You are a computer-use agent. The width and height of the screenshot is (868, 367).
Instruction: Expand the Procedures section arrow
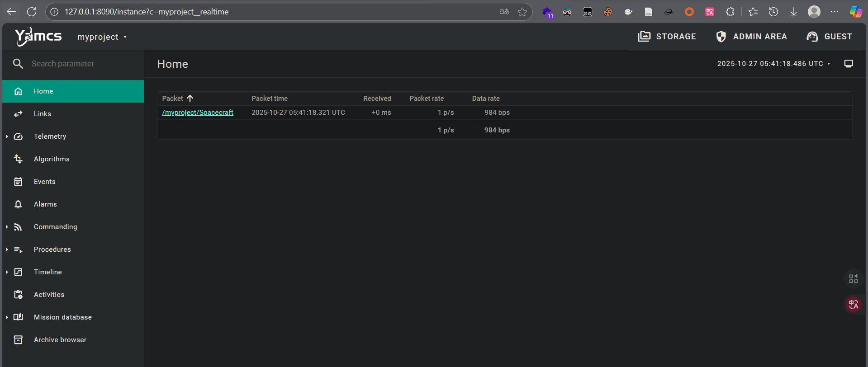(x=7, y=249)
